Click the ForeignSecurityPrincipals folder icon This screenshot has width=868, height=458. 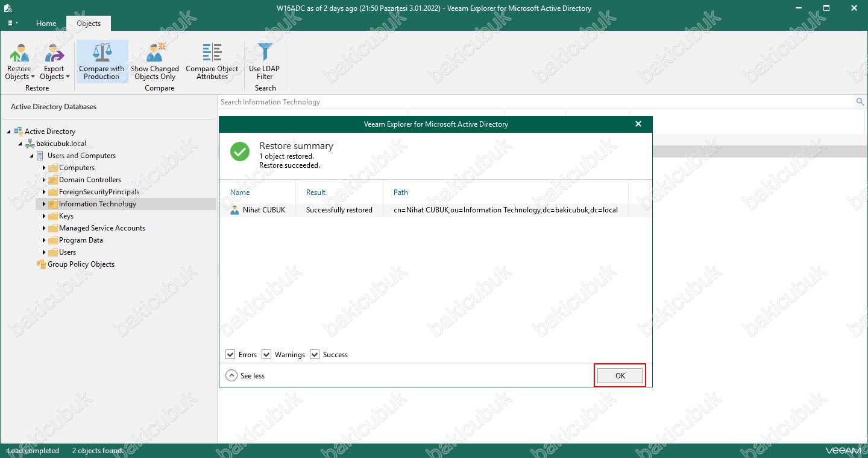tap(53, 192)
